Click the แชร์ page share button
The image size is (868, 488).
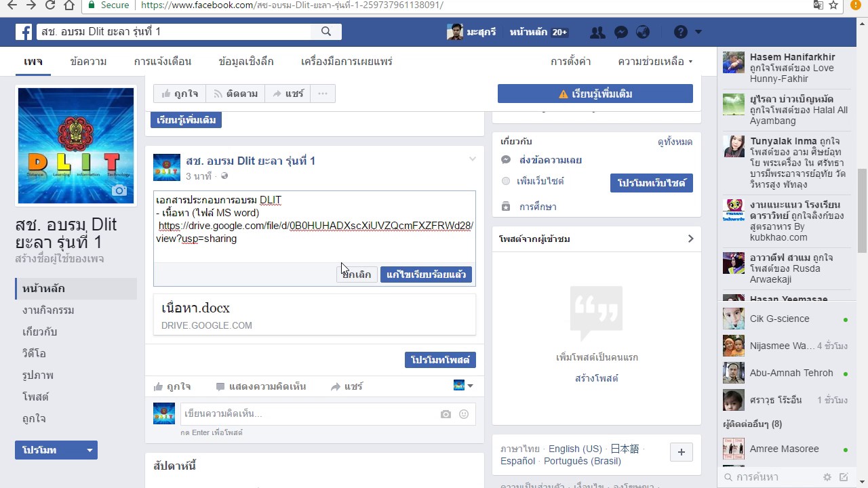click(288, 94)
